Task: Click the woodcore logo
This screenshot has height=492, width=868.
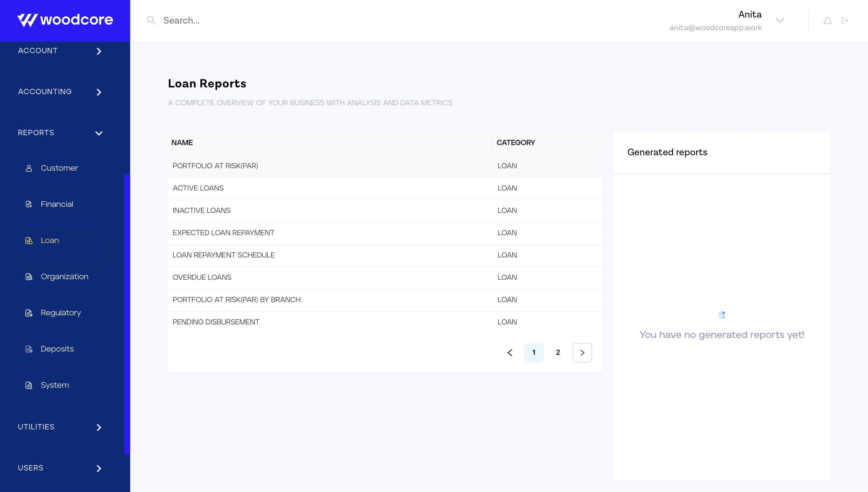Action: click(65, 20)
